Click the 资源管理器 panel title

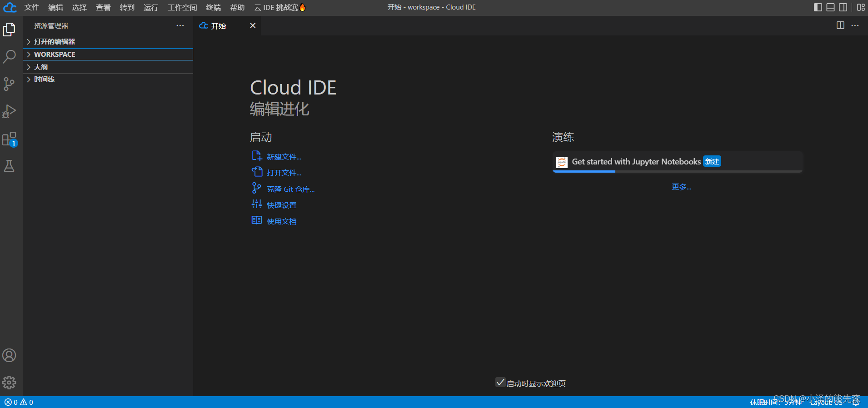[x=51, y=26]
